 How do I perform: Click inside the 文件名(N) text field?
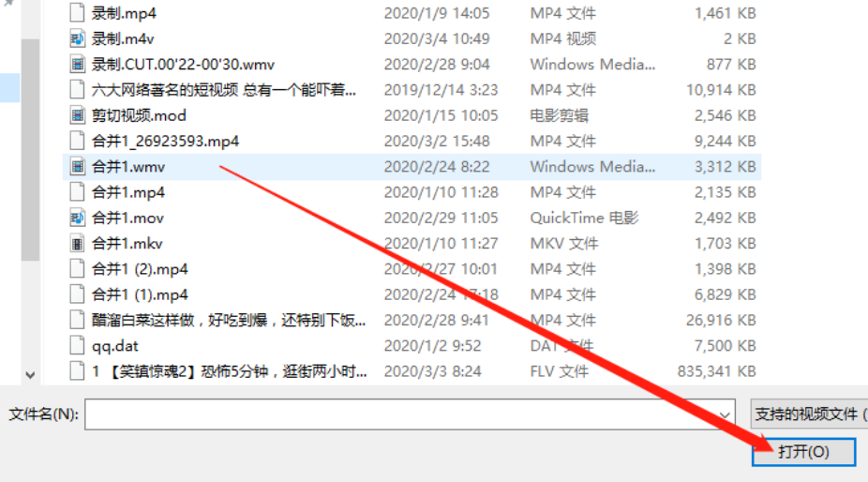(401, 414)
